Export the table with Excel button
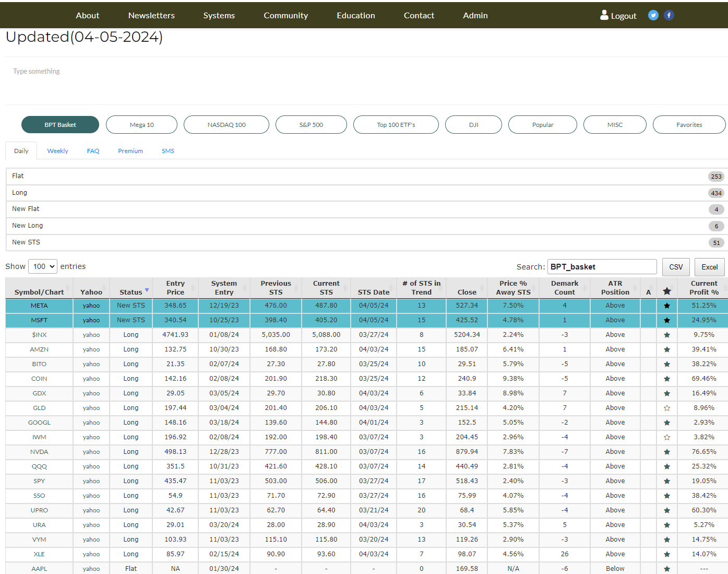Viewport: 728px width, 574px height. coord(709,267)
